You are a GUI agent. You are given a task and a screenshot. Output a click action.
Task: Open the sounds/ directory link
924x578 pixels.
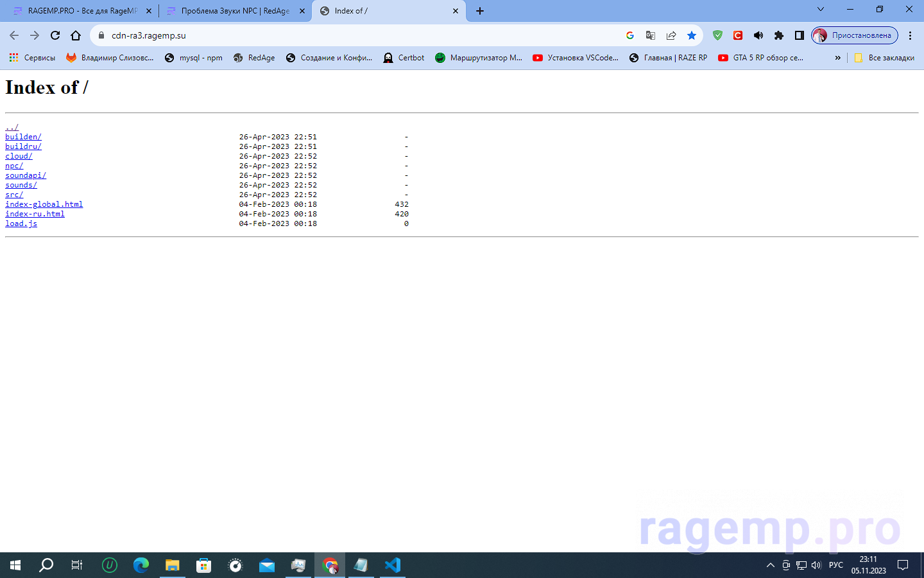tap(21, 185)
